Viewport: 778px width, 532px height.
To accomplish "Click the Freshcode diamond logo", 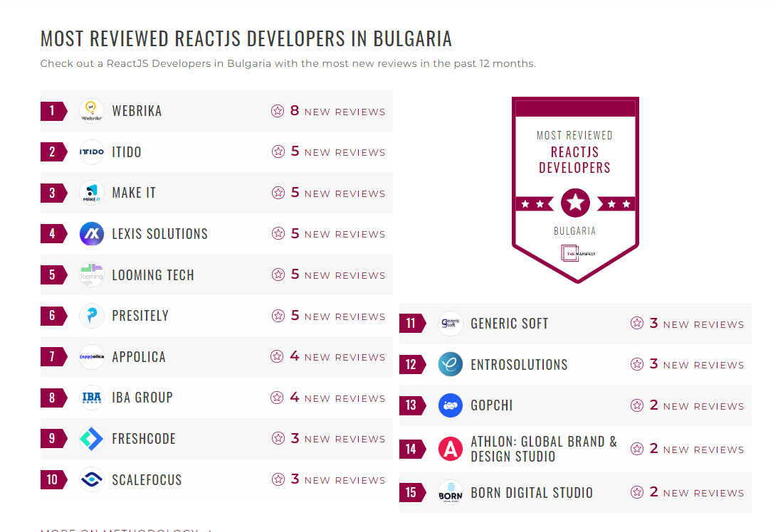I will (x=91, y=439).
